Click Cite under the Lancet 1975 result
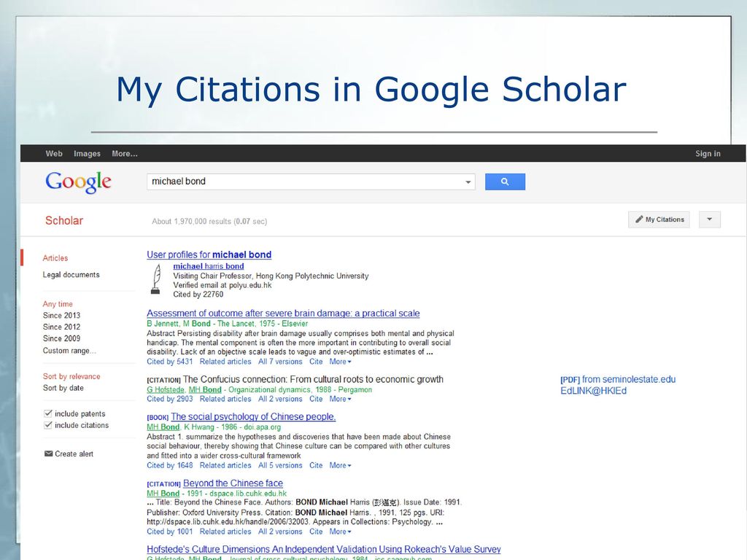 316,362
